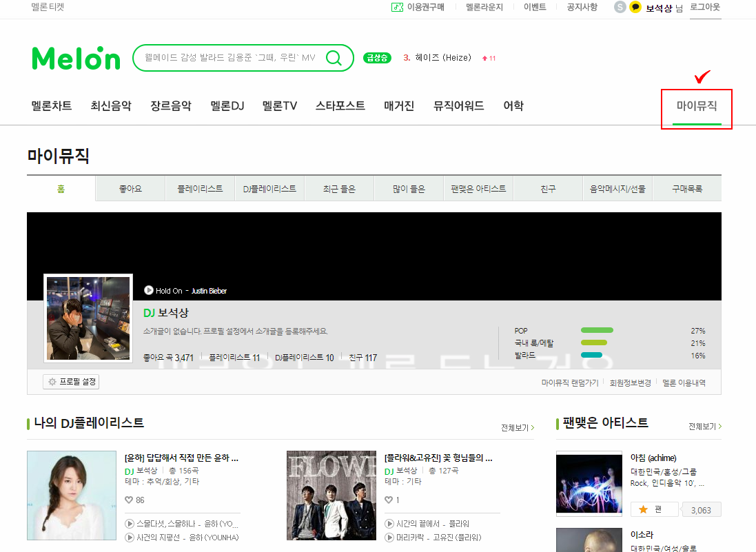Play 스물다섯, 스물하나 by 윤하
The height and width of the screenshot is (552, 756).
point(129,524)
